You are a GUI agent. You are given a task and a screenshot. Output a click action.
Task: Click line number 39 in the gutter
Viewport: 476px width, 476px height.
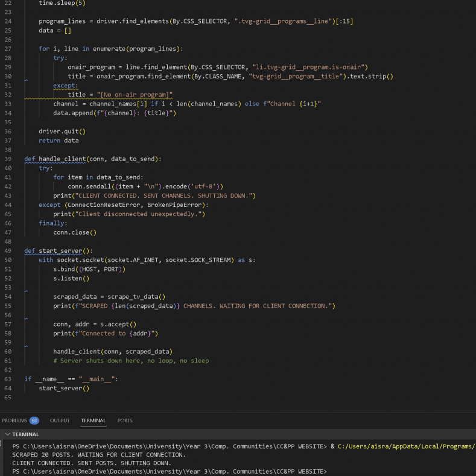[x=8, y=159]
